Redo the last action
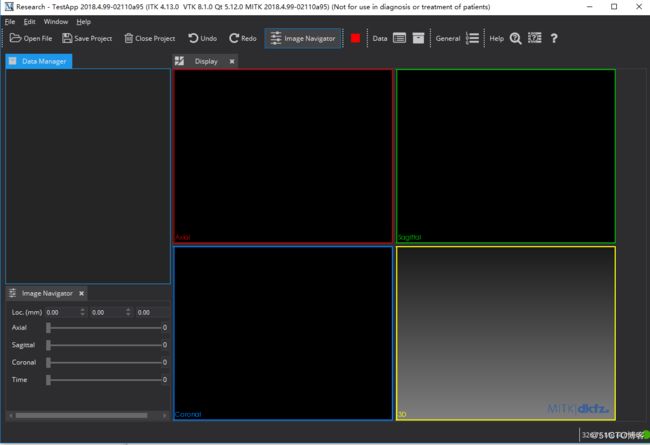This screenshot has height=445, width=650. click(243, 38)
